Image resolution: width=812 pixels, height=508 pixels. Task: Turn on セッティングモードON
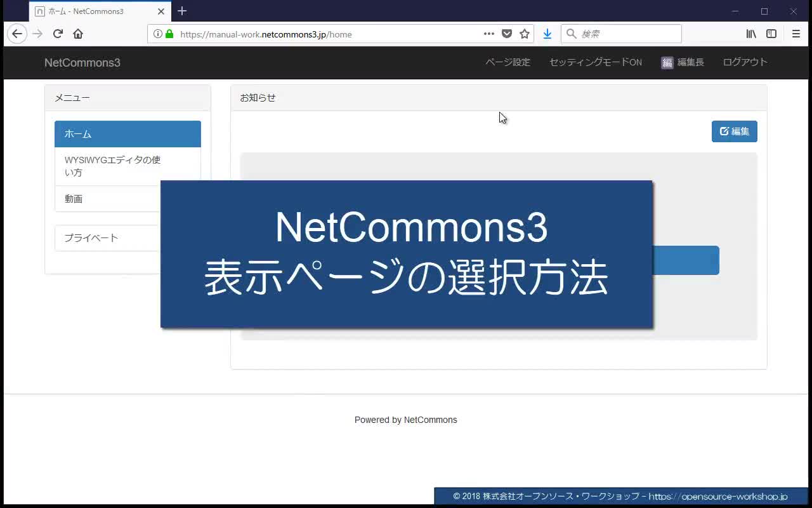pyautogui.click(x=596, y=62)
